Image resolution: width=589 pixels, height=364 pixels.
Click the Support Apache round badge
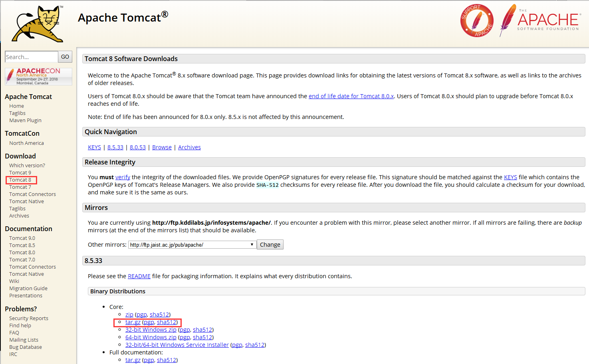tap(476, 21)
